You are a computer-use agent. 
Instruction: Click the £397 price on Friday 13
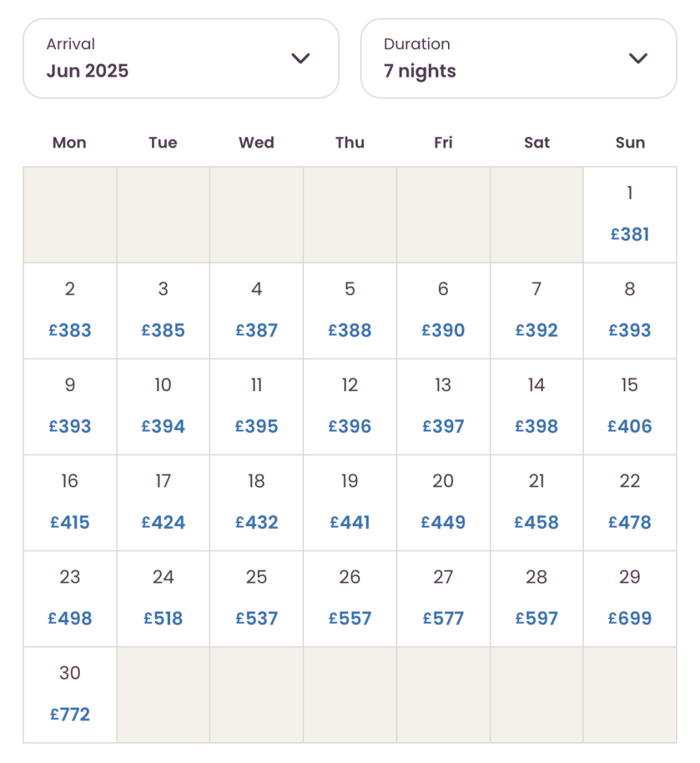[x=444, y=426]
